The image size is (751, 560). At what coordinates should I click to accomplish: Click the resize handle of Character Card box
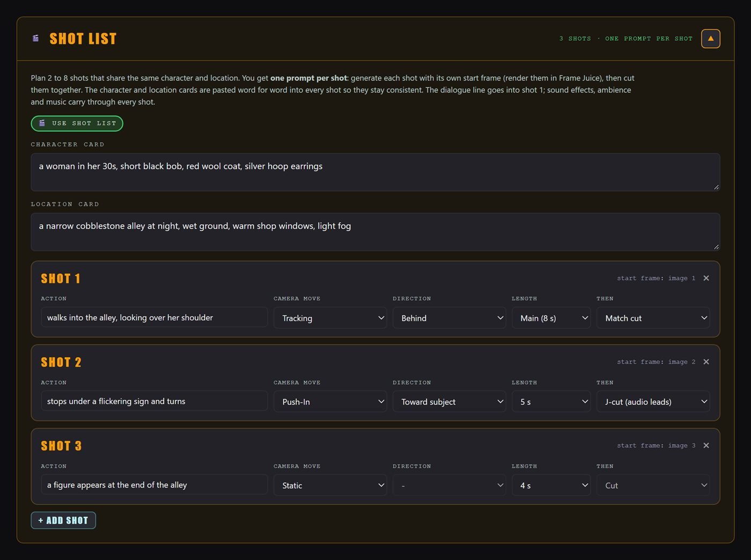[716, 187]
